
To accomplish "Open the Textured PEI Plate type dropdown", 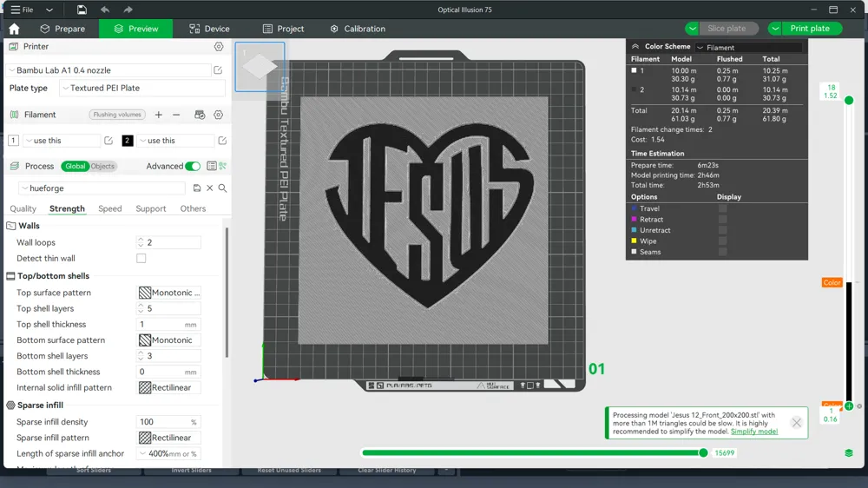I will pyautogui.click(x=142, y=88).
